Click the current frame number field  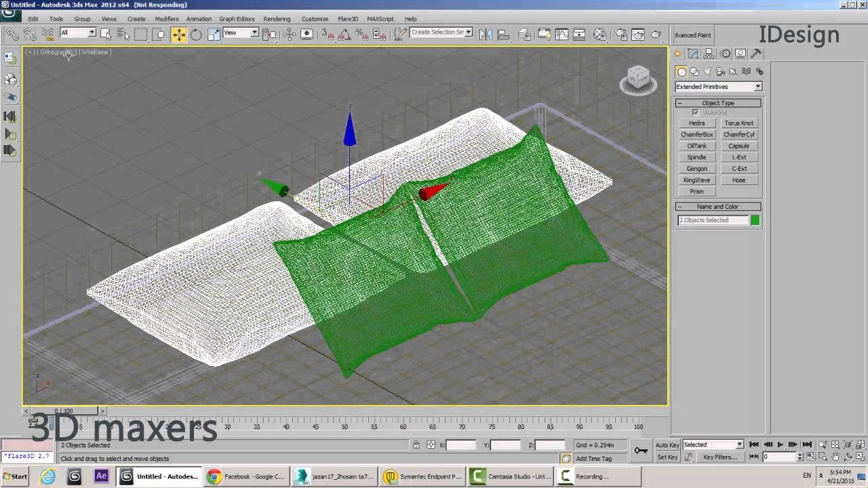click(x=780, y=457)
